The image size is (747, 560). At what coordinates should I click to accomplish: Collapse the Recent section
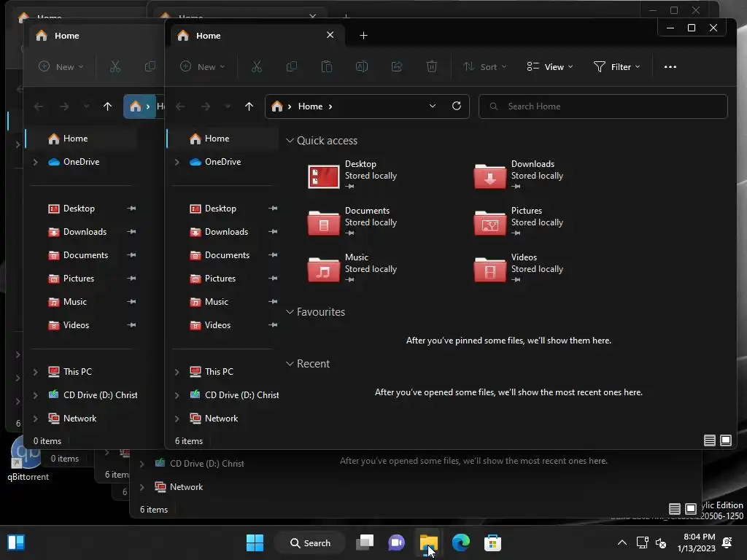289,364
